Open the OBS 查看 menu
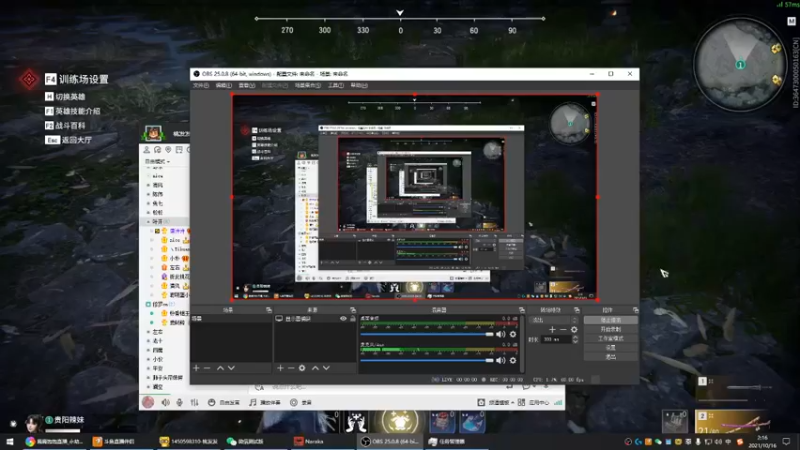 point(246,85)
